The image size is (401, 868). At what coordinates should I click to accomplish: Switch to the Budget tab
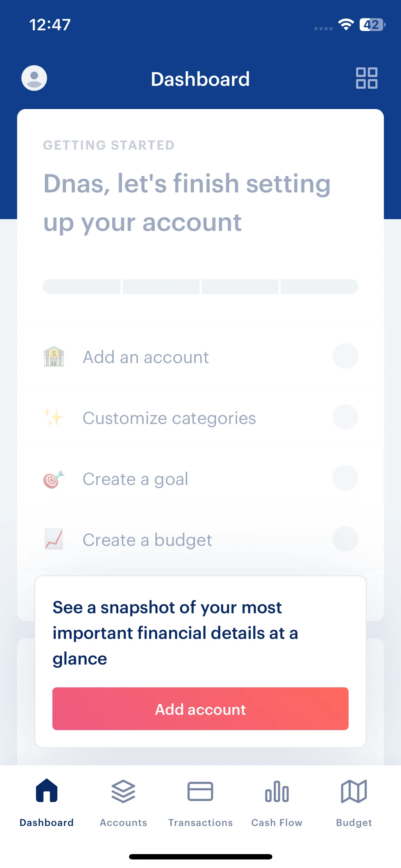tap(354, 802)
